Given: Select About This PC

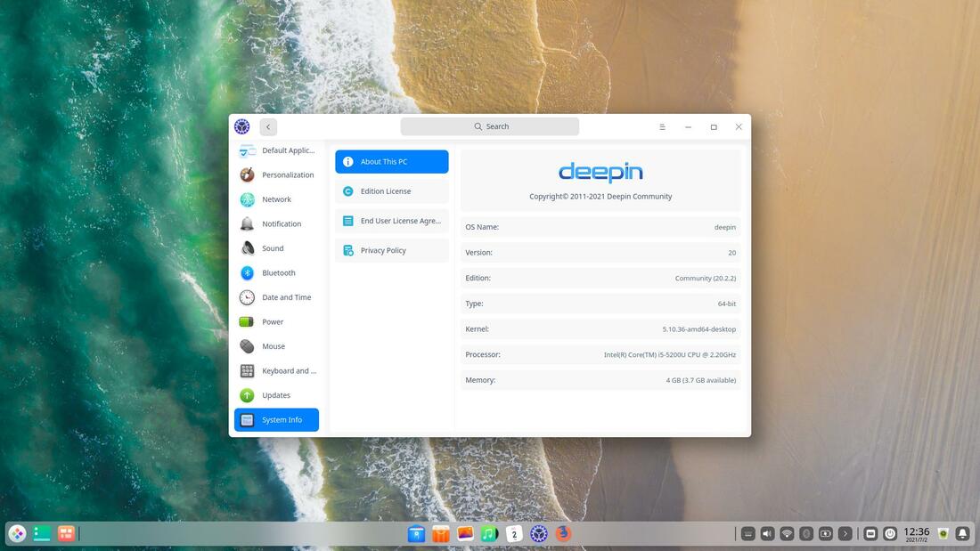Looking at the screenshot, I should pos(392,162).
